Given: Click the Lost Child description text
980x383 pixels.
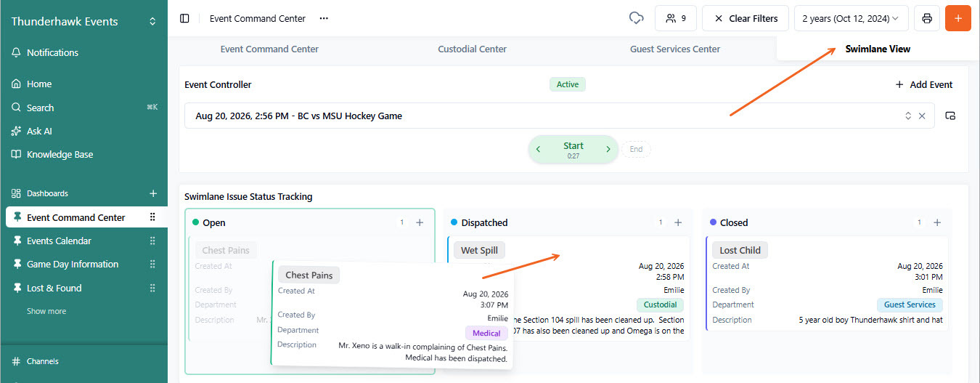Looking at the screenshot, I should pos(870,320).
